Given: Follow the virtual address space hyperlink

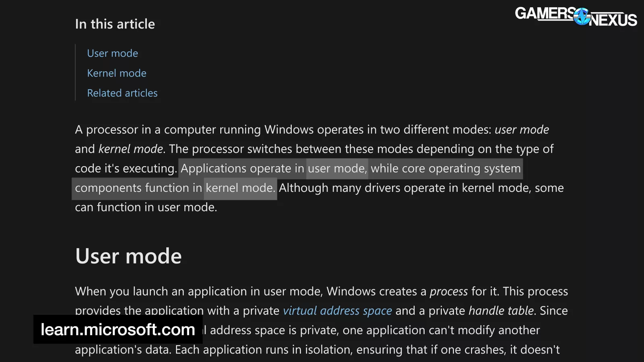Looking at the screenshot, I should pyautogui.click(x=337, y=311).
